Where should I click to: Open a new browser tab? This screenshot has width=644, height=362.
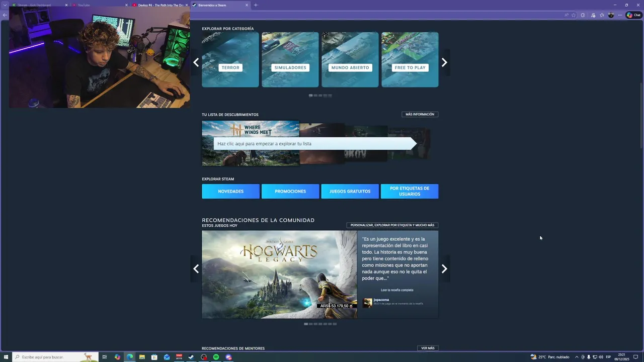[x=256, y=5]
